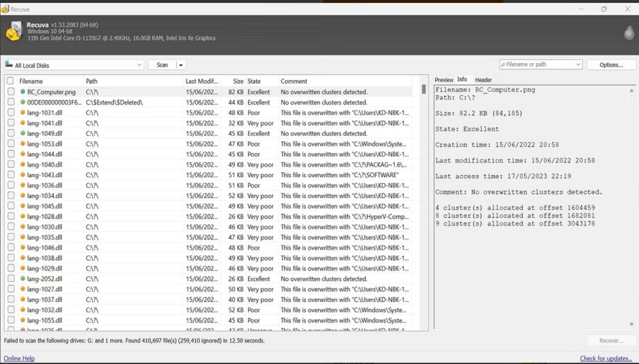Click the Recuva title bar app icon
This screenshot has height=364, width=639.
(5, 9)
